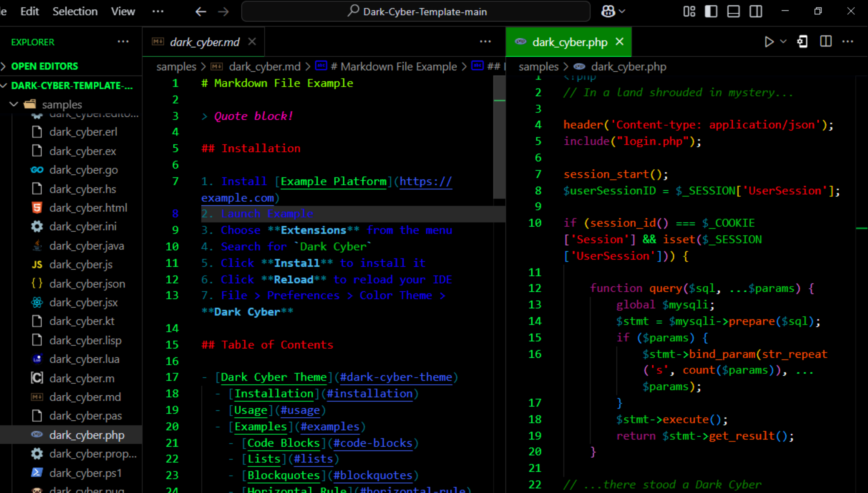Click PowerShell icon next to dark_cyber.ps1
Image resolution: width=868 pixels, height=493 pixels.
pyautogui.click(x=37, y=472)
